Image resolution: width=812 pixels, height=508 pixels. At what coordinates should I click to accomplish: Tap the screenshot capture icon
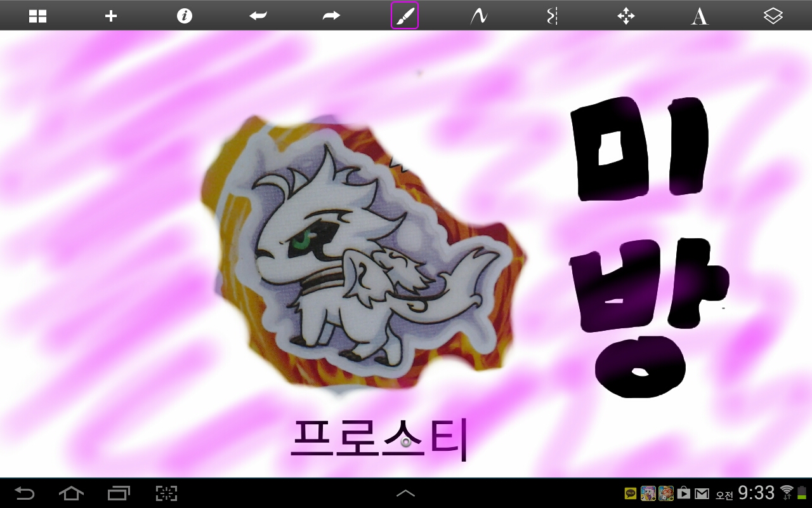point(166,493)
